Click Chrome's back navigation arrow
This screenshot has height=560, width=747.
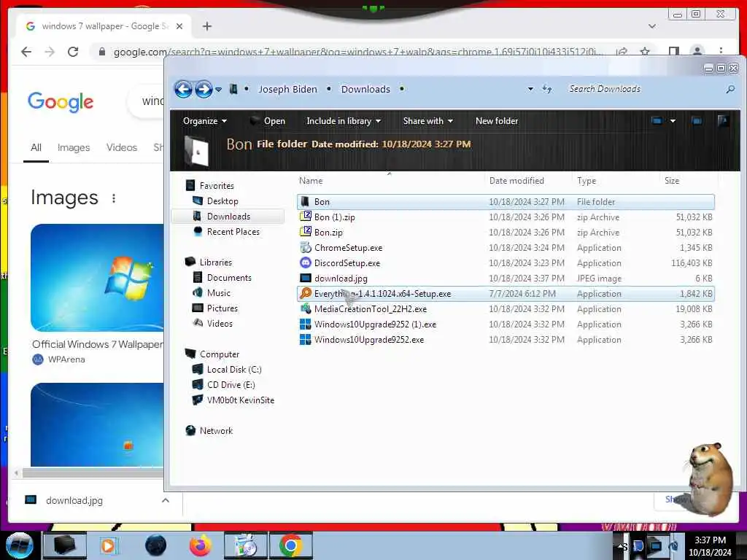pyautogui.click(x=26, y=52)
